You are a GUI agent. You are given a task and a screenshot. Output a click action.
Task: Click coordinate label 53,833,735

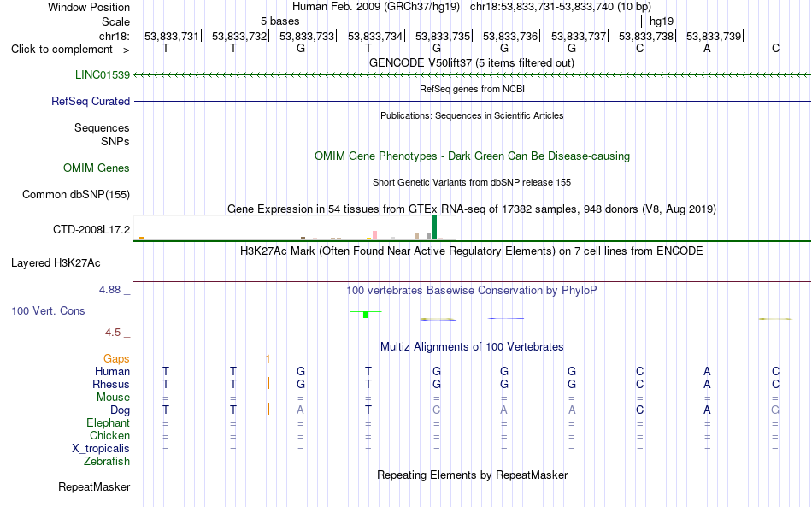click(x=443, y=36)
